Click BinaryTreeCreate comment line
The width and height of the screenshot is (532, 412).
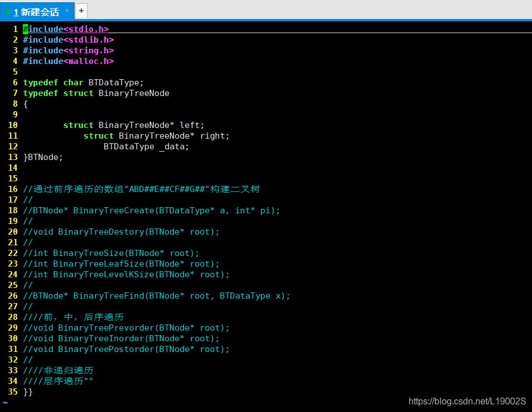[152, 210]
